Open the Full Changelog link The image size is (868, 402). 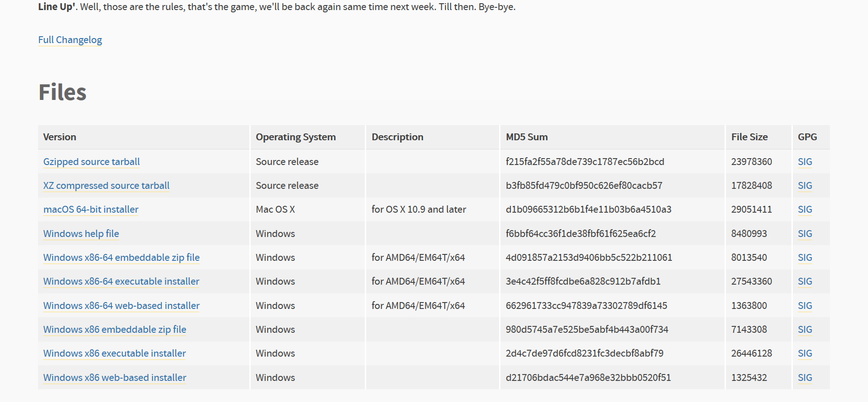[x=70, y=40]
